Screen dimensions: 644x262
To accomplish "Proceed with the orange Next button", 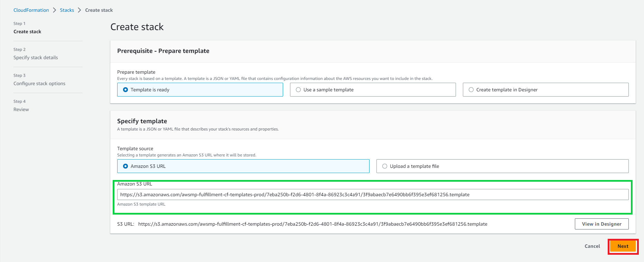I will point(623,246).
